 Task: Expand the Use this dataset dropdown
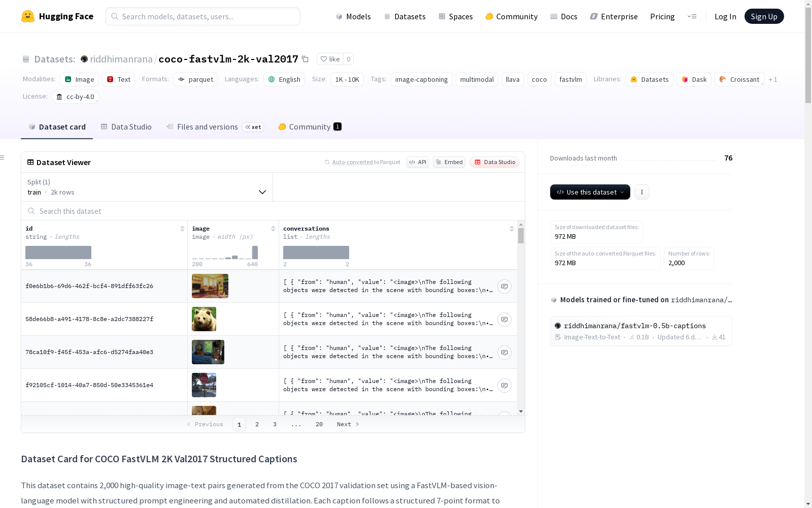click(x=590, y=192)
